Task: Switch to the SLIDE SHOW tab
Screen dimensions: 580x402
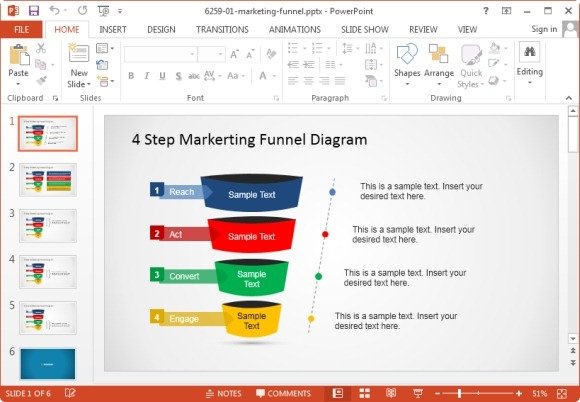Action: pos(365,30)
